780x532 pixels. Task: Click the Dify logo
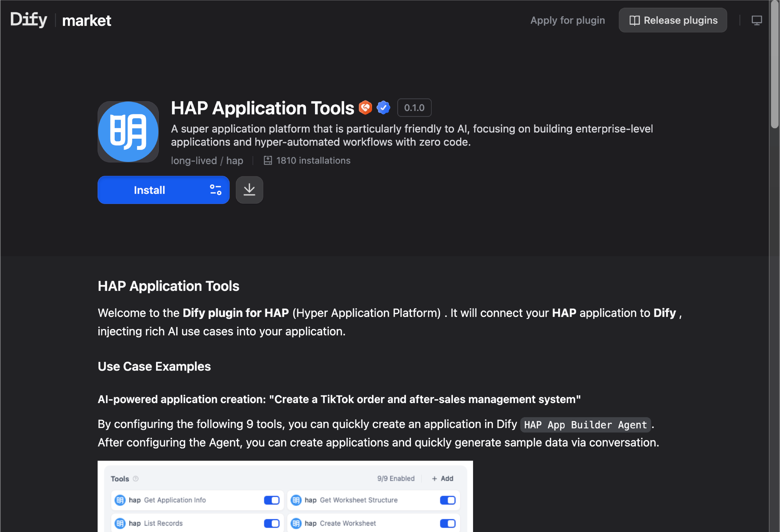pos(29,20)
